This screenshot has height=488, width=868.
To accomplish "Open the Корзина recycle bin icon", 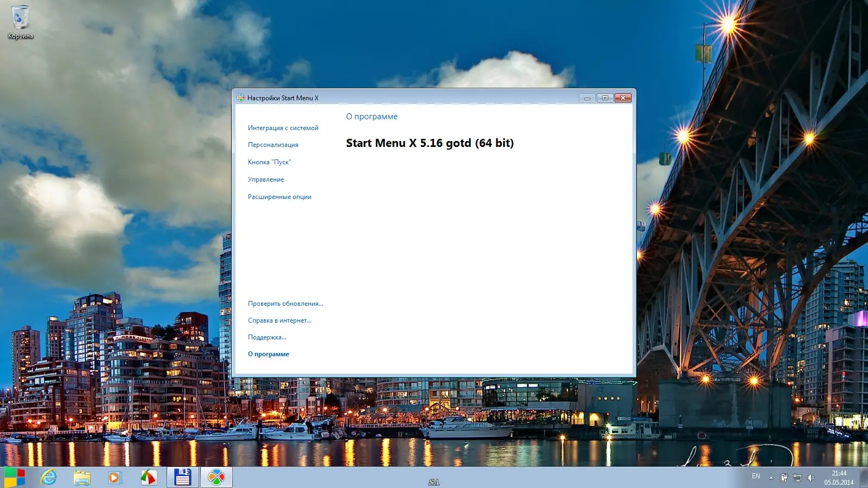I will click(x=20, y=22).
